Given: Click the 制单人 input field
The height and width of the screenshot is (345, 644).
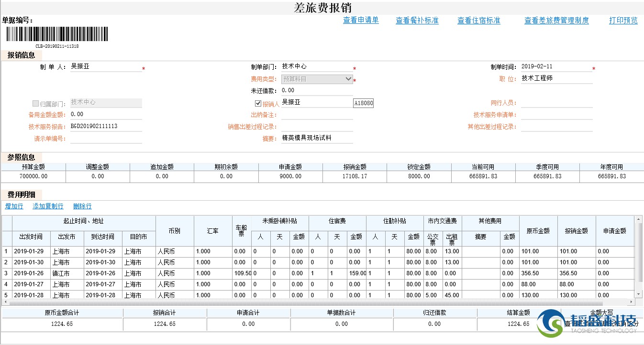Looking at the screenshot, I should [106, 67].
